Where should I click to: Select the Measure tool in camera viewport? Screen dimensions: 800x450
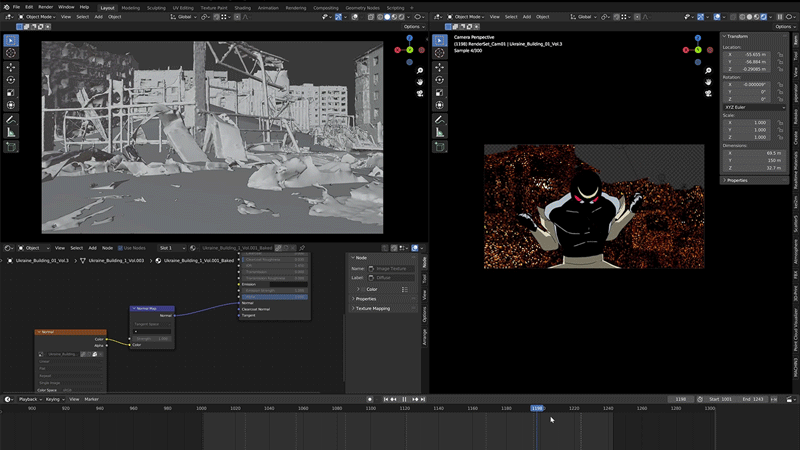pyautogui.click(x=440, y=133)
